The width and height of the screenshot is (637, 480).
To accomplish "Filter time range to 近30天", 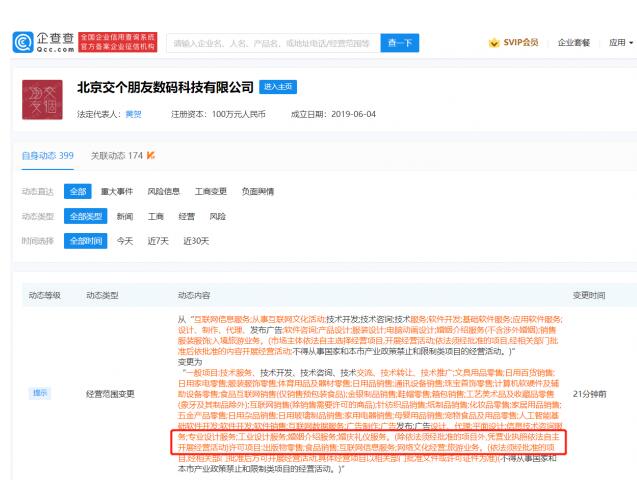I will 196,241.
